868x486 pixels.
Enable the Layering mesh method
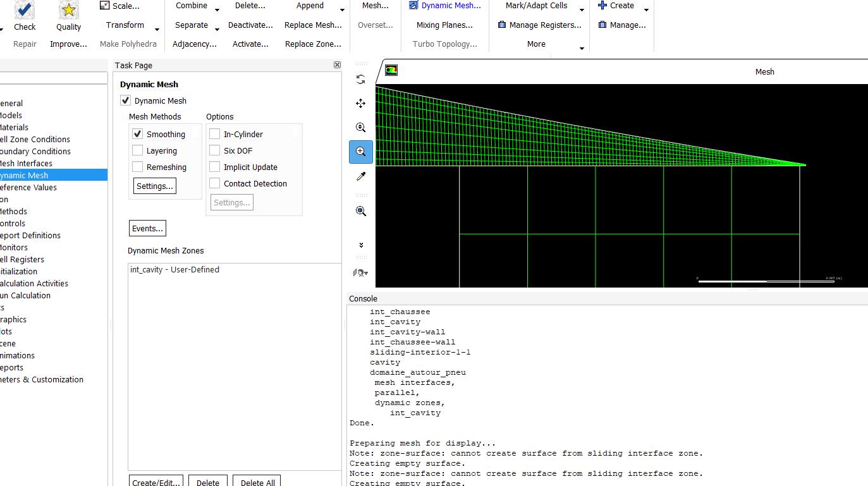137,150
